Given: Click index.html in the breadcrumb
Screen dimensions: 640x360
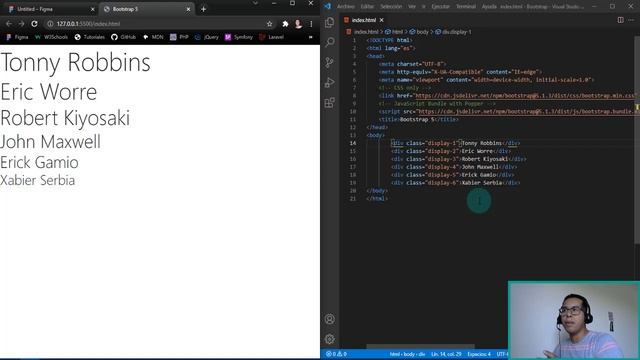Looking at the screenshot, I should [366, 32].
